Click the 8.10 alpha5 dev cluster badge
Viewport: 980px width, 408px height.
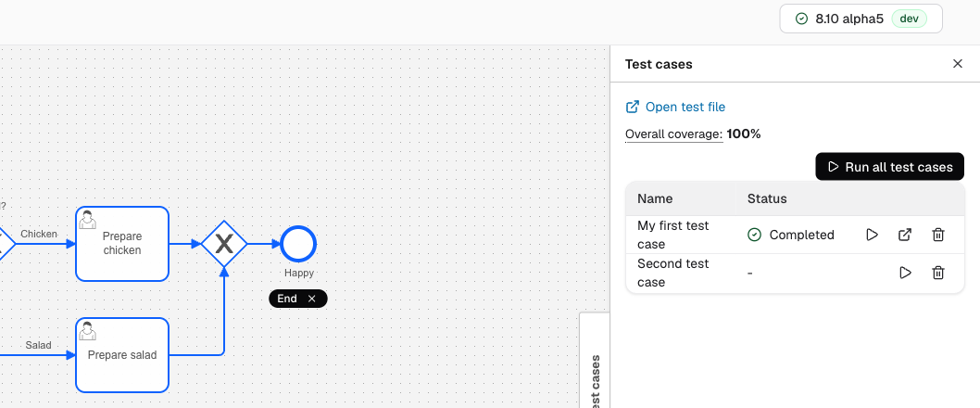pos(861,19)
